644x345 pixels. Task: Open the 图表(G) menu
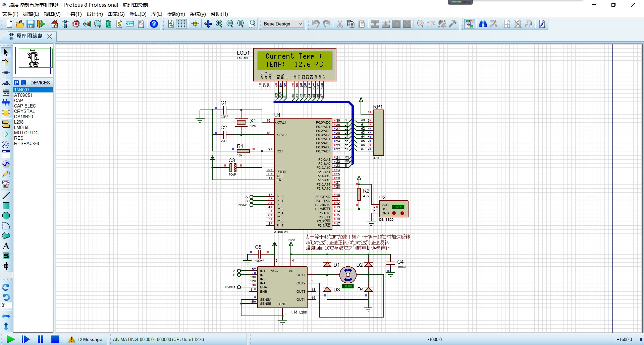116,14
